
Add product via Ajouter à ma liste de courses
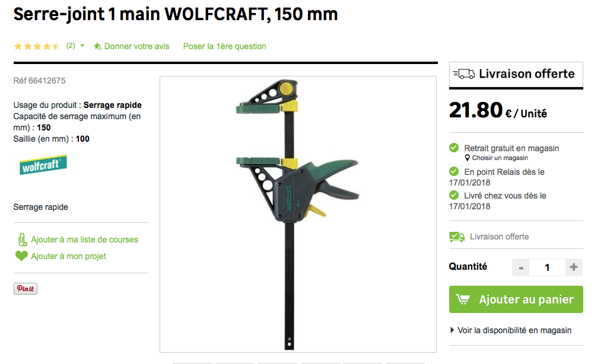[x=84, y=240]
